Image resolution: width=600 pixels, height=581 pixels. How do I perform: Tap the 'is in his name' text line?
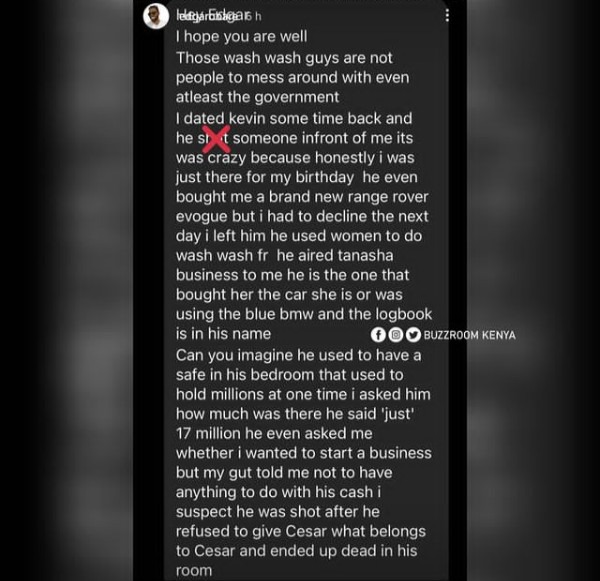223,334
